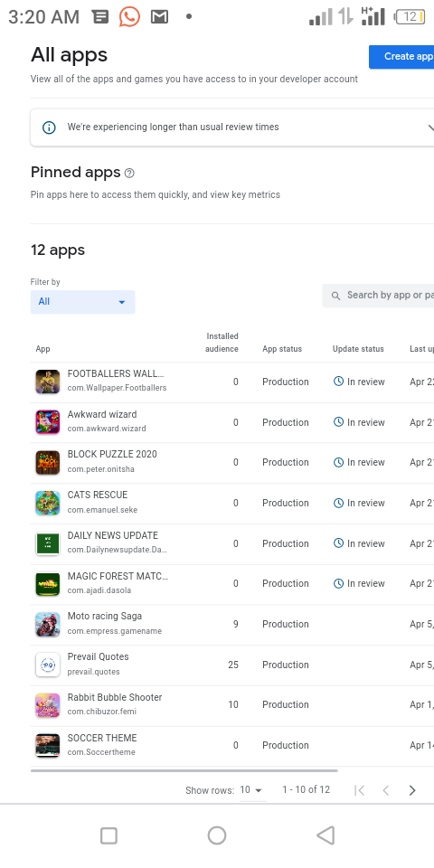The image size is (434, 868).
Task: Click clock icon in FOOTBALLERS WALL... row
Action: (339, 382)
